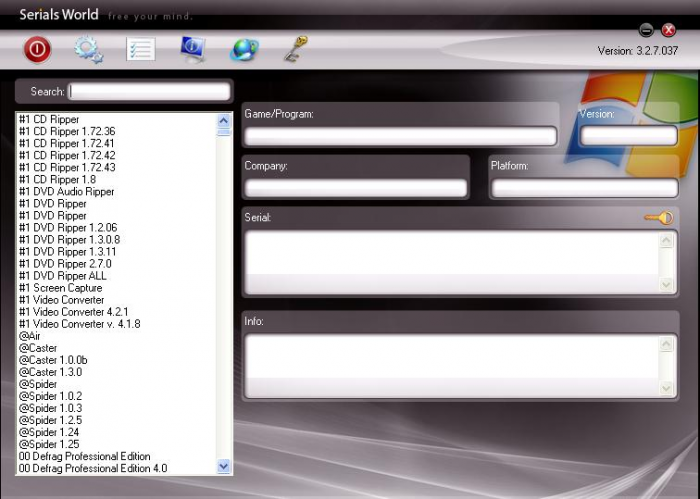
Task: Select "00 Defrag Professional Edition 4.0"
Action: [x=93, y=469]
